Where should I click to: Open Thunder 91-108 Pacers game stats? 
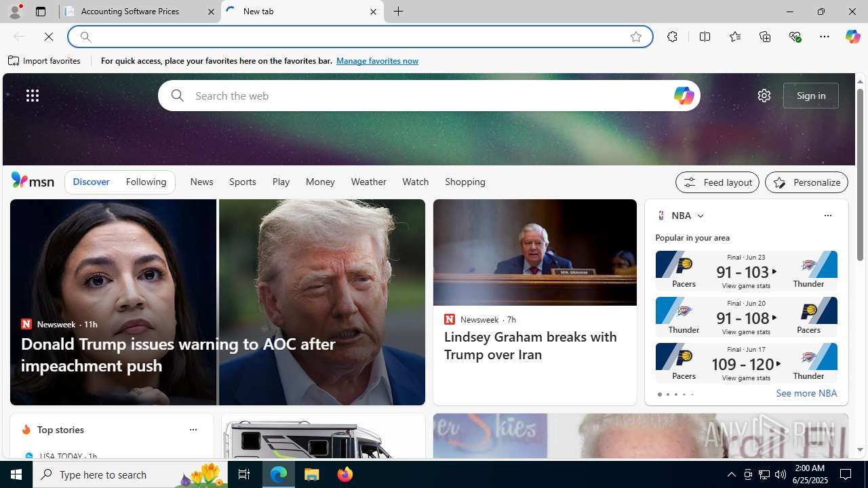[x=746, y=317]
